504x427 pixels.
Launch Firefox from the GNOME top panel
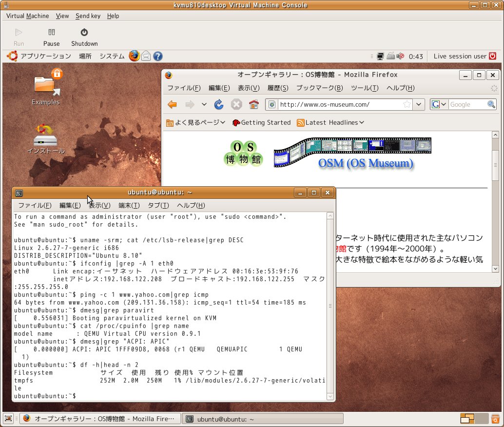[x=135, y=56]
